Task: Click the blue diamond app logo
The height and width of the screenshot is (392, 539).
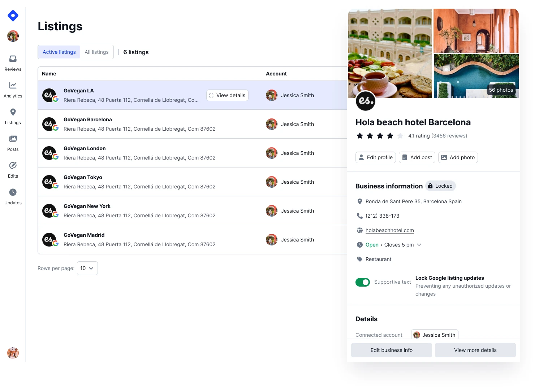Action: [13, 16]
